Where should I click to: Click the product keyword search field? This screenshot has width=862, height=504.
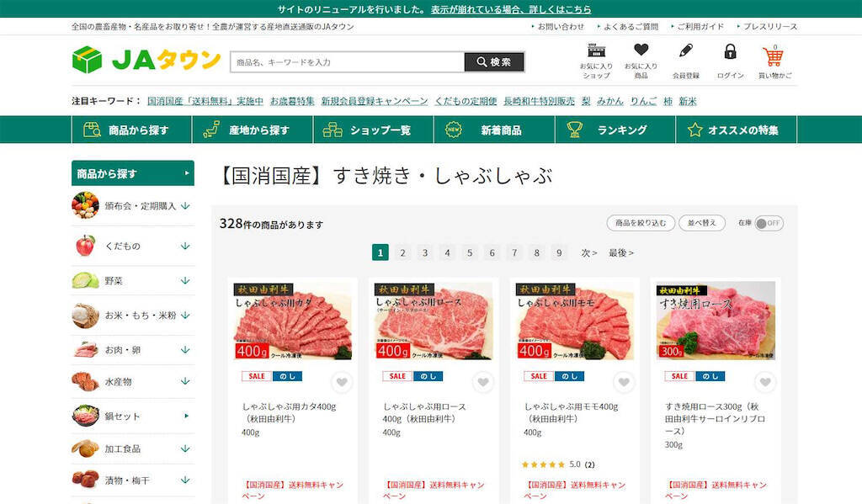[348, 62]
